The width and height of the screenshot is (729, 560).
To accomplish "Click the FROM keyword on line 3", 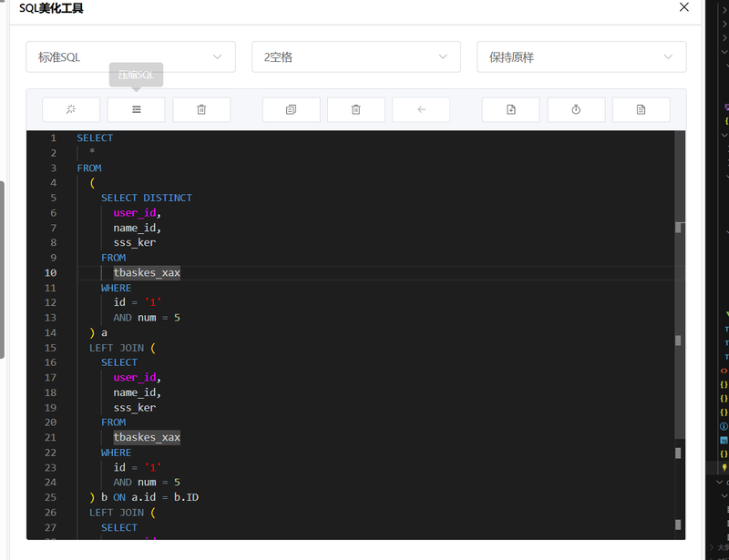I will point(89,168).
